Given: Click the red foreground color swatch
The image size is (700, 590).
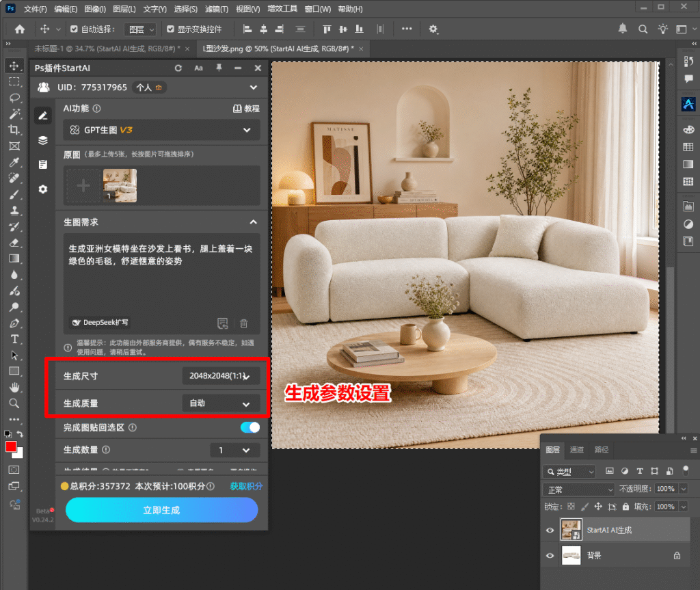Looking at the screenshot, I should [10, 445].
